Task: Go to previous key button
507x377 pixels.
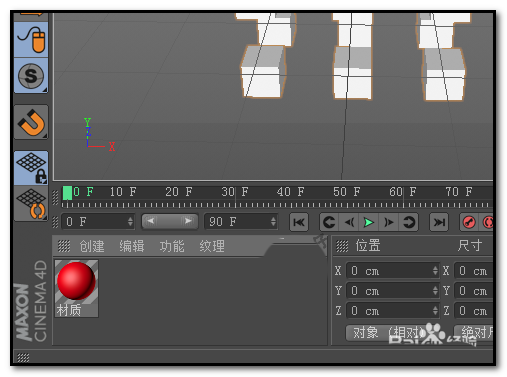Action: pyautogui.click(x=329, y=222)
